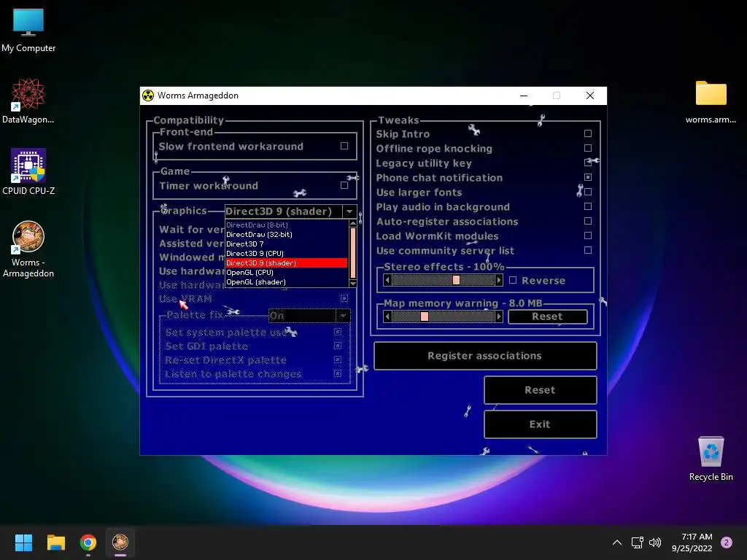
Task: Choose Direct3D 7 from the list
Action: (286, 244)
